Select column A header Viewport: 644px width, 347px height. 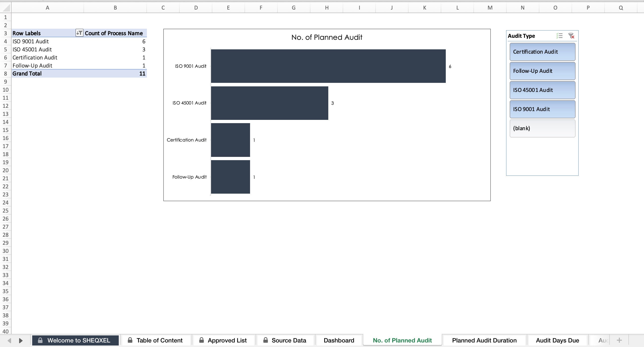click(x=48, y=8)
